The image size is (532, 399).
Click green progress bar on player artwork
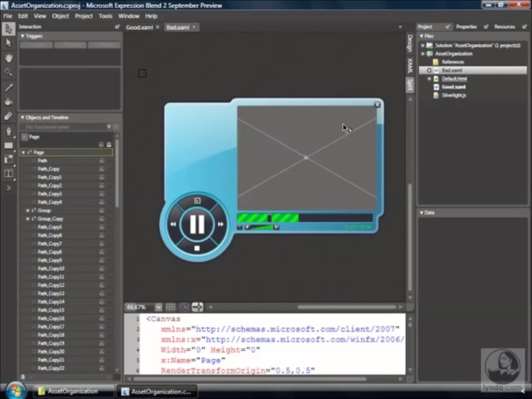pyautogui.click(x=268, y=218)
